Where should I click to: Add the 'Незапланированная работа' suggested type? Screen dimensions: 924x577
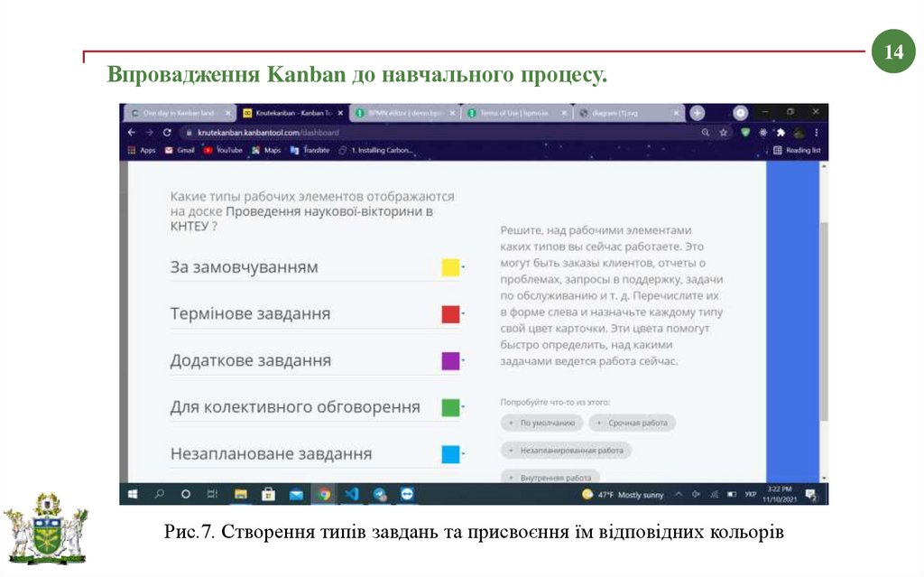coord(567,451)
